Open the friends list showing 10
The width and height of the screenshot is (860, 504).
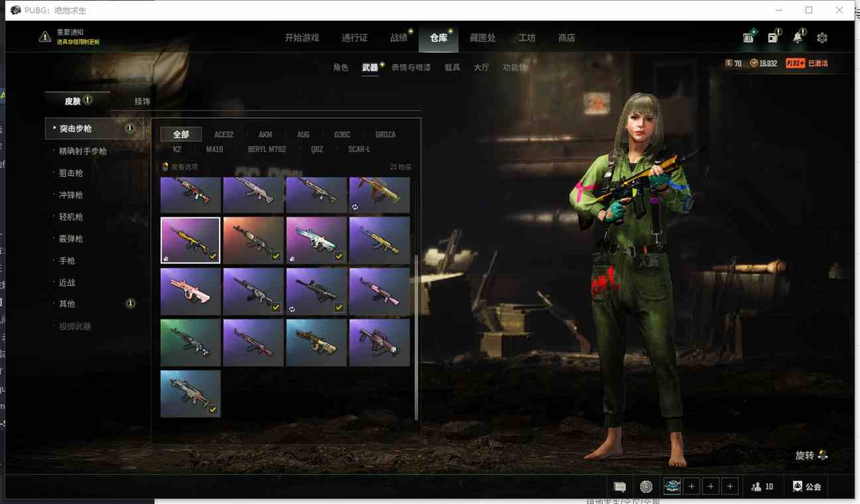click(x=762, y=486)
